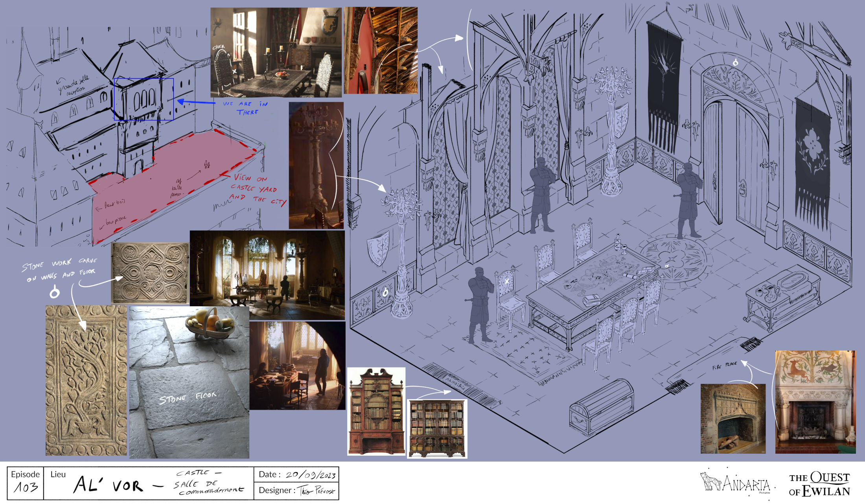
Task: Open the Stone Floor reference photo
Action: (189, 383)
